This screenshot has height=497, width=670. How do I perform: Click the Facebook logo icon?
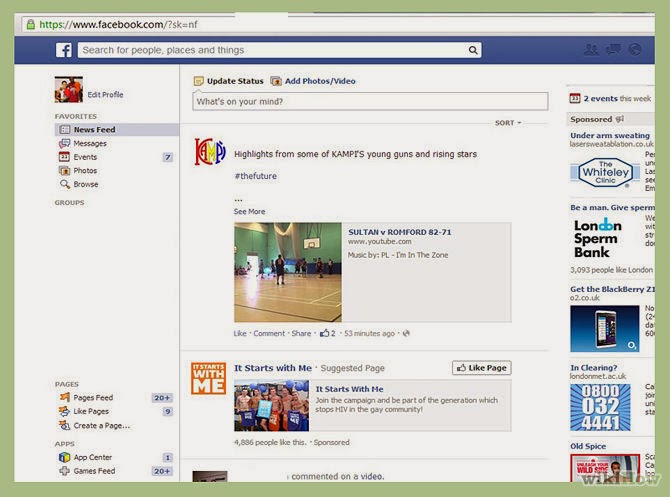click(64, 50)
